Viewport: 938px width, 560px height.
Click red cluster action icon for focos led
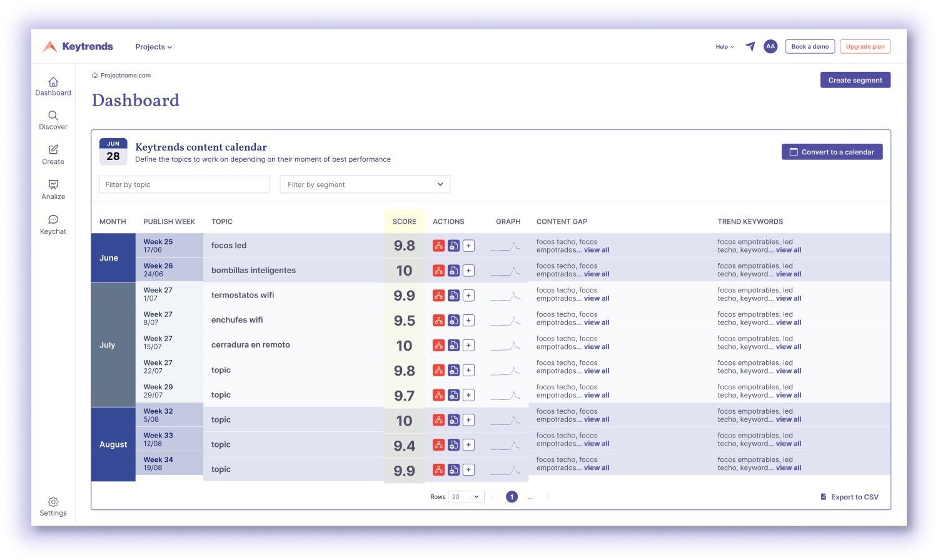coord(439,246)
